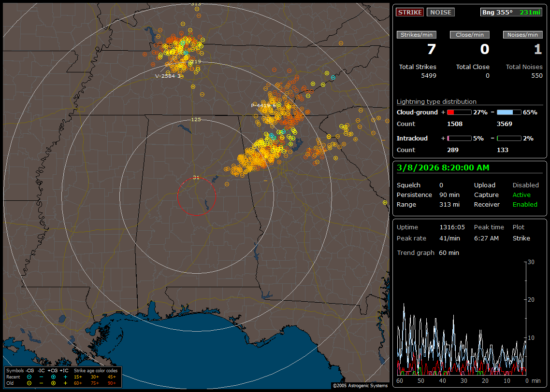Click the green Receiver Enabled status
Viewport: 550px width, 392px height.
pos(525,204)
